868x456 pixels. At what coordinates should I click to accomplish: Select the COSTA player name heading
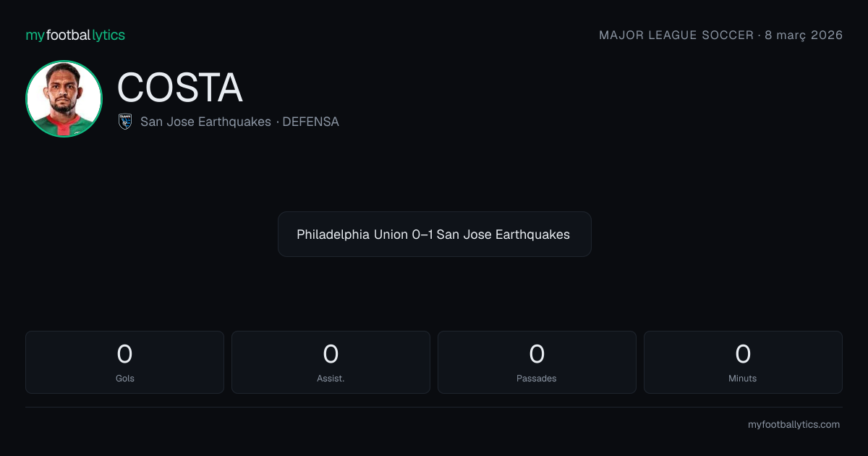click(179, 88)
